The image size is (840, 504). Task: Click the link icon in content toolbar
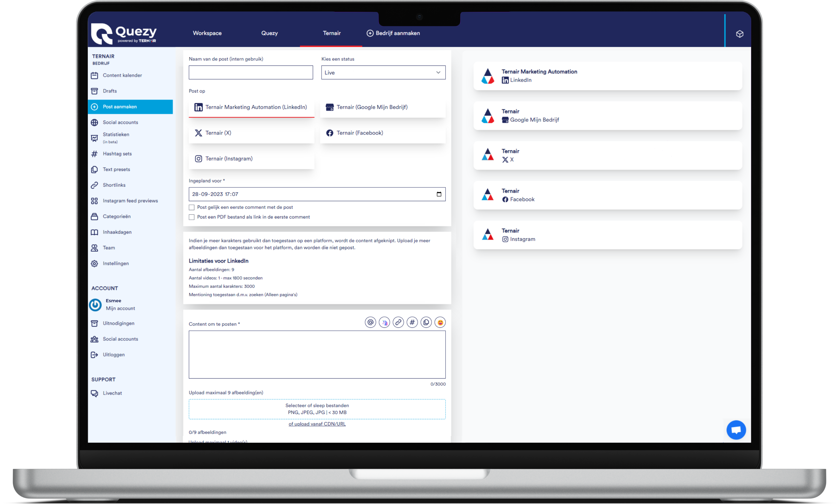point(398,323)
